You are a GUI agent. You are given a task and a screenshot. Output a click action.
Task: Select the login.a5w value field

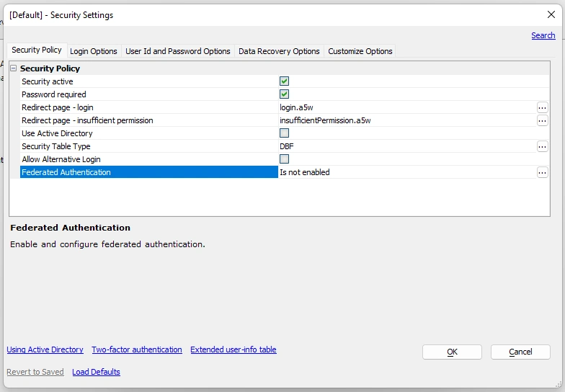pyautogui.click(x=407, y=107)
